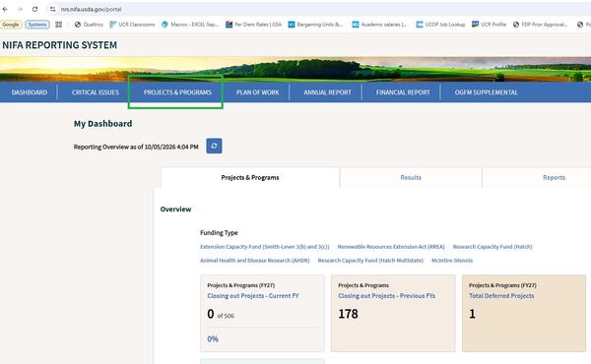Filter by McIntire-Stennis funding type
This screenshot has height=364, width=591.
tap(452, 260)
